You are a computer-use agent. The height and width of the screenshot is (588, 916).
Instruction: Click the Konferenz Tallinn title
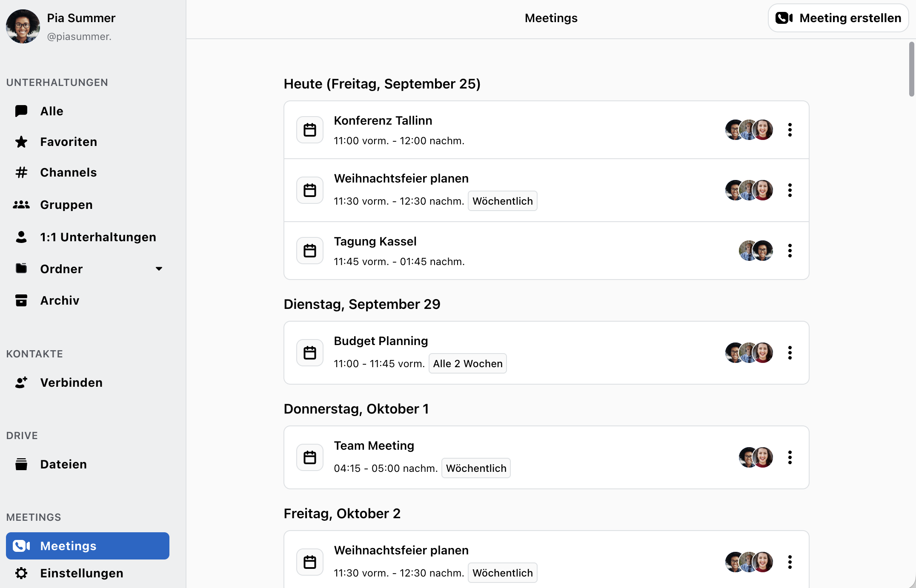(383, 120)
